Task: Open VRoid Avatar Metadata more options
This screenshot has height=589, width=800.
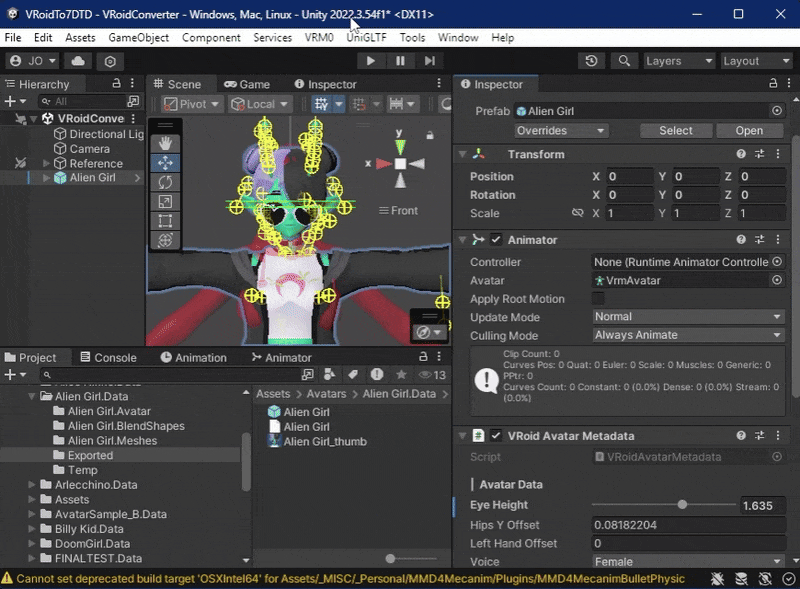Action: [778, 435]
